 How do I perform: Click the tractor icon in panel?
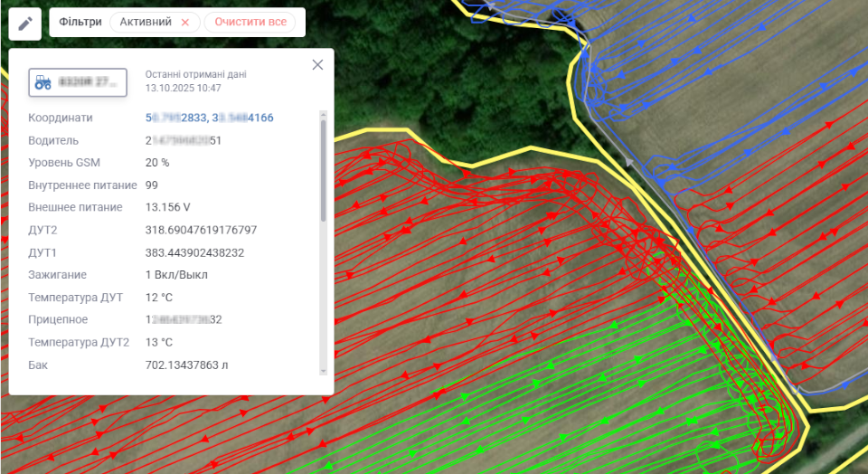tap(43, 82)
